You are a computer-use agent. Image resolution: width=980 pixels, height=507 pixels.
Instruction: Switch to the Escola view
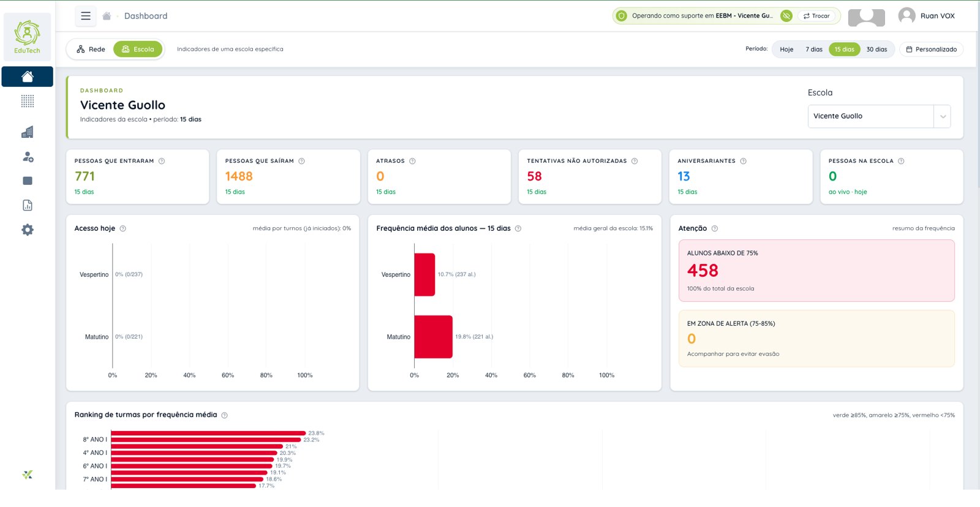click(138, 50)
